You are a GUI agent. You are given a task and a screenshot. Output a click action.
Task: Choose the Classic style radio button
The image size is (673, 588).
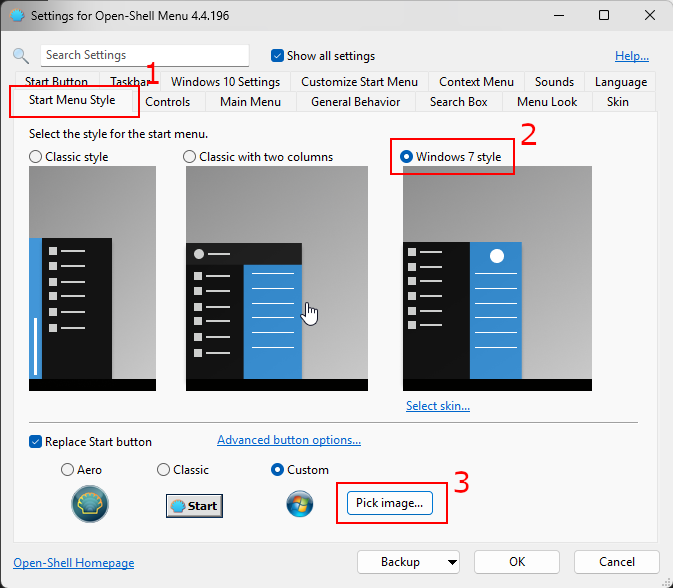(36, 157)
